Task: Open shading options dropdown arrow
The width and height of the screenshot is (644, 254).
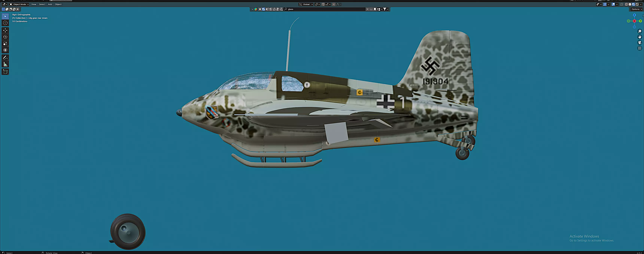Action: [x=641, y=4]
